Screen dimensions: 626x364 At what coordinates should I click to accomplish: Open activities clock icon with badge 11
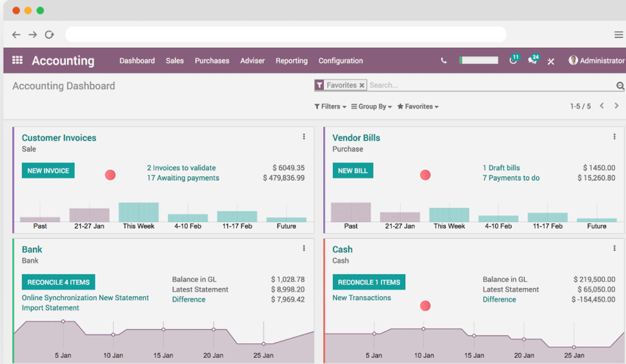[514, 60]
